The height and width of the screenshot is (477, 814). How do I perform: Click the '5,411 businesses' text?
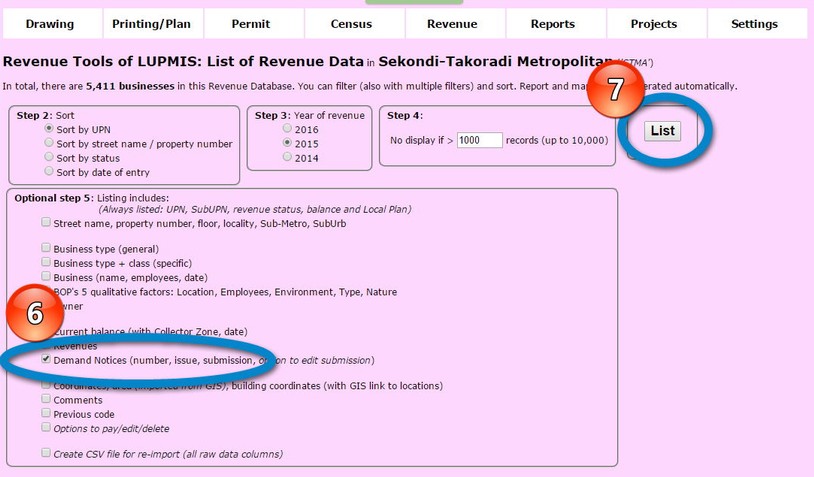pyautogui.click(x=130, y=86)
